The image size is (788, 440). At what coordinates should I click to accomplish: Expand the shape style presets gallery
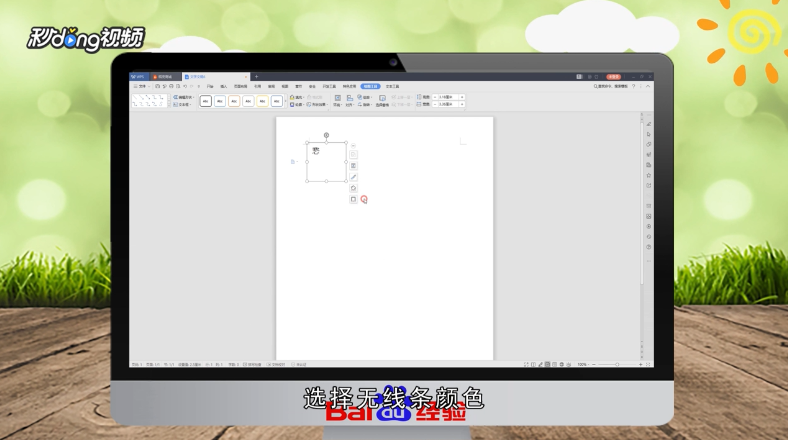click(x=286, y=101)
